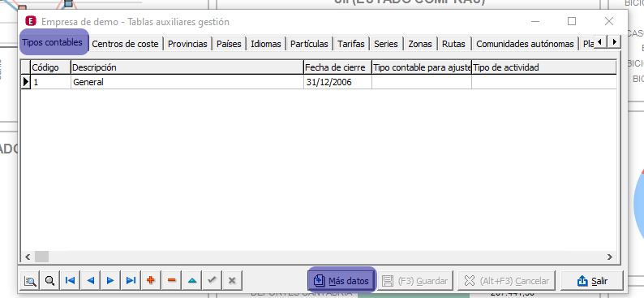Discard changes with the X toolbar icon
This screenshot has height=298, width=644.
(232, 281)
